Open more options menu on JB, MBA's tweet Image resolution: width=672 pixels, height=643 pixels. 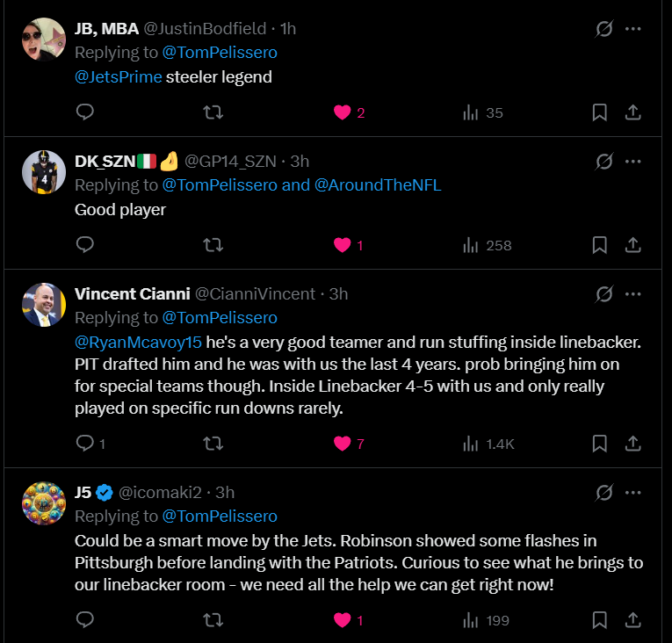click(632, 29)
